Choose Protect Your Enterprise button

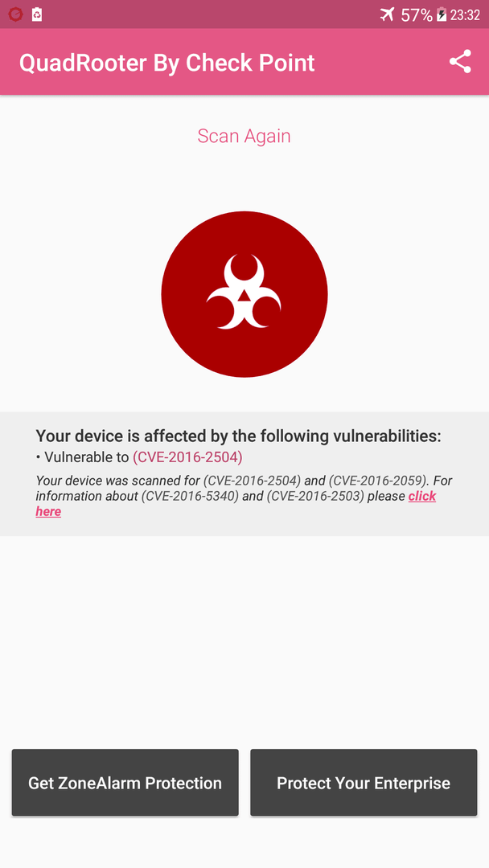(x=364, y=782)
